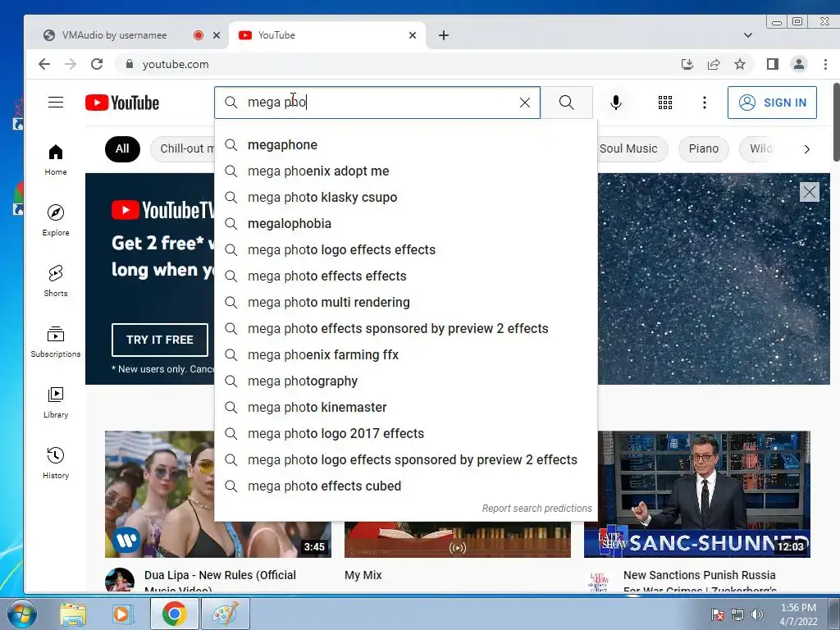Screen dimensions: 840x630
Task: Close the YouTube TV ad banner
Action: pyautogui.click(x=810, y=192)
